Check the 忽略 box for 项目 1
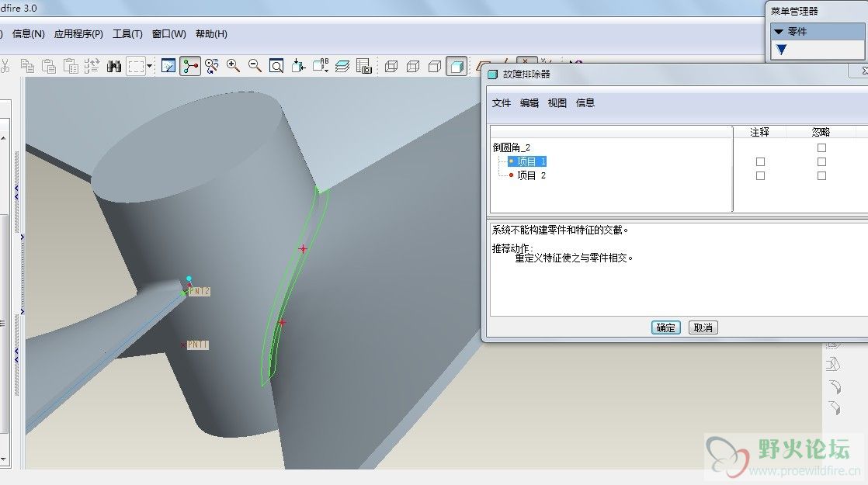The height and width of the screenshot is (485, 868). 821,161
